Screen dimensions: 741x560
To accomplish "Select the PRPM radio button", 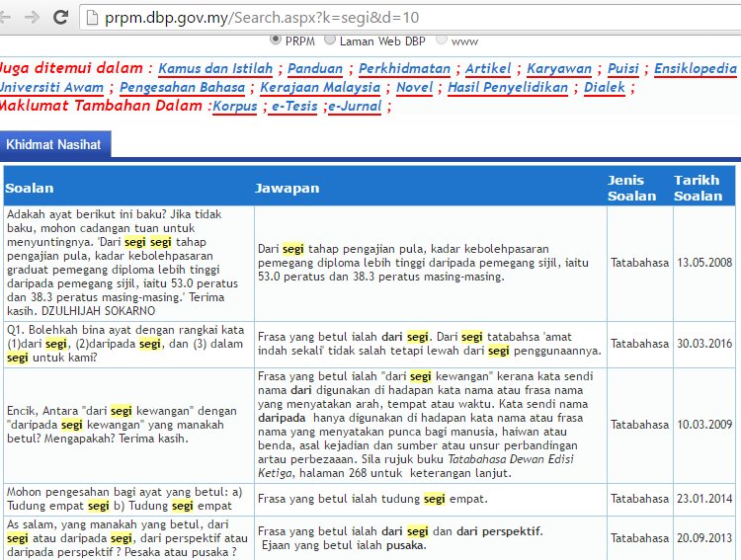I will point(275,40).
